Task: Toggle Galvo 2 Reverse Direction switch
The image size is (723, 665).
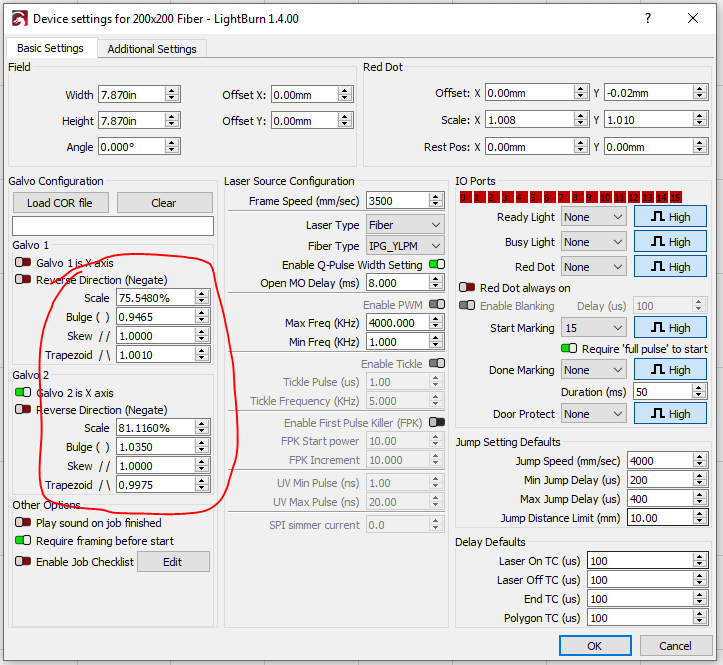Action: tap(23, 410)
